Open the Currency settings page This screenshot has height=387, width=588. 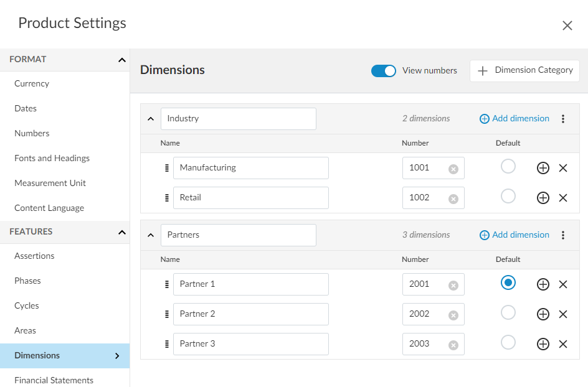click(x=32, y=83)
